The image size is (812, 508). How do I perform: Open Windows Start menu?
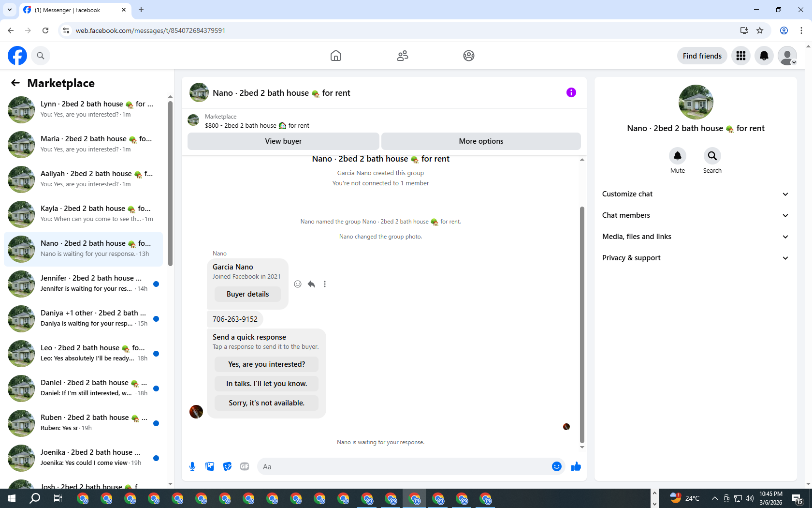(x=12, y=498)
